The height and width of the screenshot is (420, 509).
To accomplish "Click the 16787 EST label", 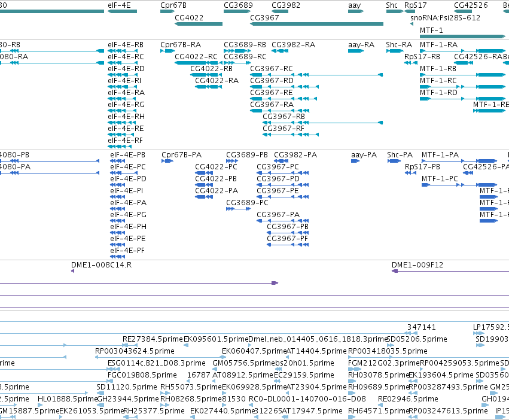I will point(199,375).
